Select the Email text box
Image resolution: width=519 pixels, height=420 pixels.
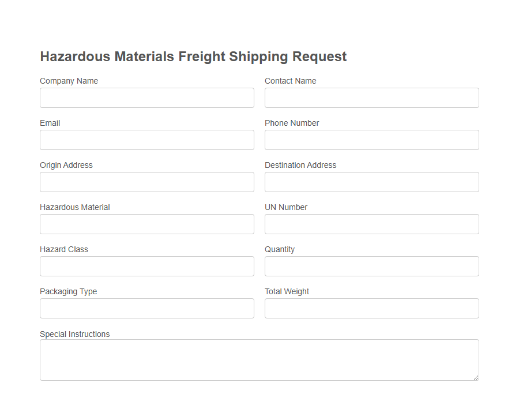click(x=146, y=140)
